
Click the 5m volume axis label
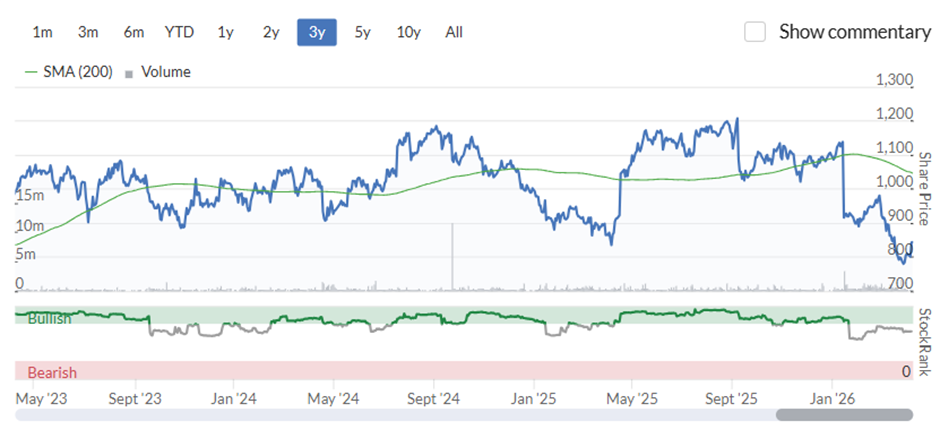click(25, 255)
